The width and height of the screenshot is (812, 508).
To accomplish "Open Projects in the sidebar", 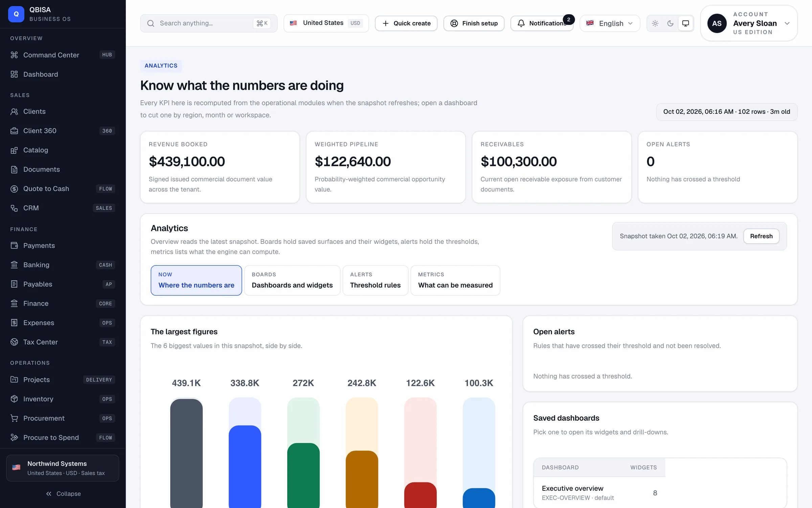I will click(x=63, y=380).
